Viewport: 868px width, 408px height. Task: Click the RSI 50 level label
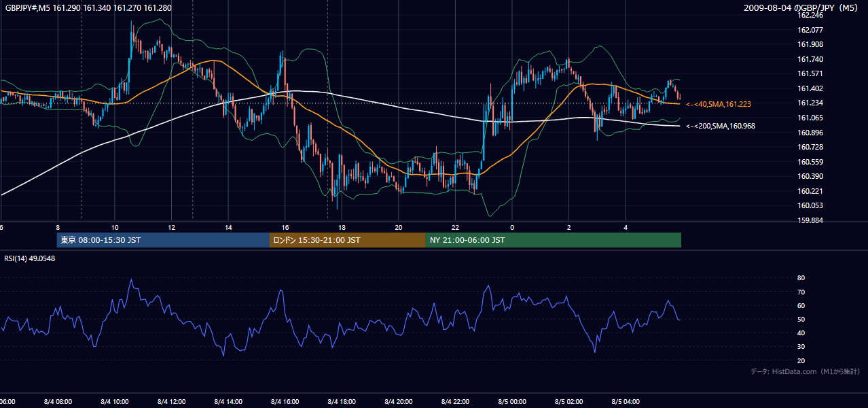click(x=801, y=319)
